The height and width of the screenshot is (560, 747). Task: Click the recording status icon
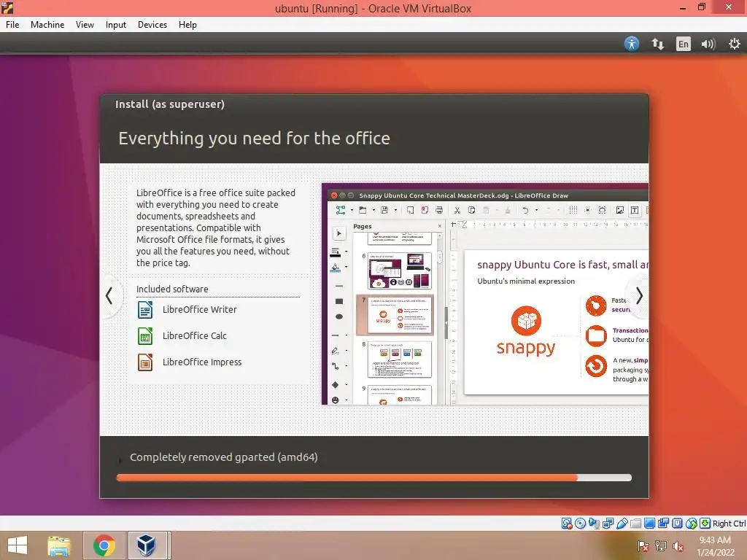point(663,524)
